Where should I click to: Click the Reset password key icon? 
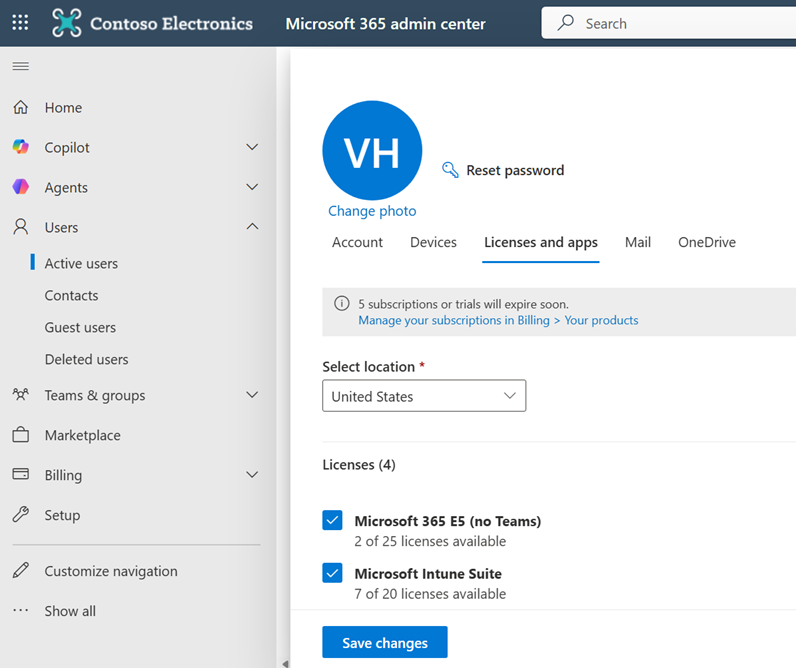(450, 170)
